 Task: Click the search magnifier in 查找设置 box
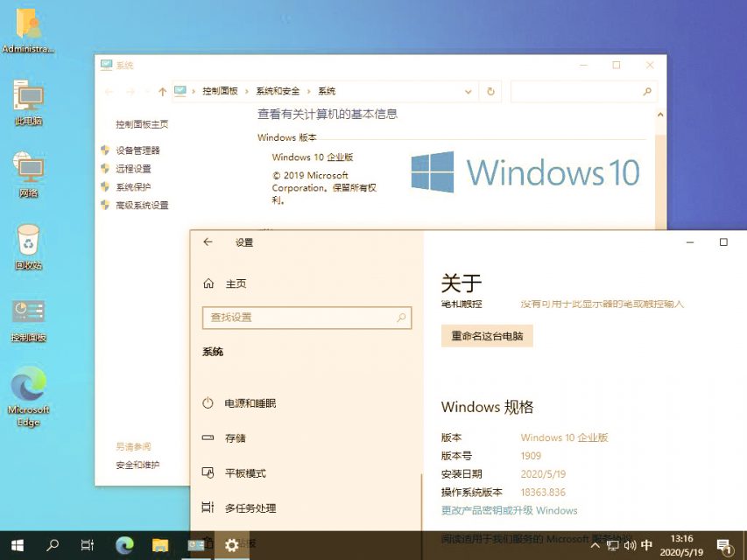(401, 318)
